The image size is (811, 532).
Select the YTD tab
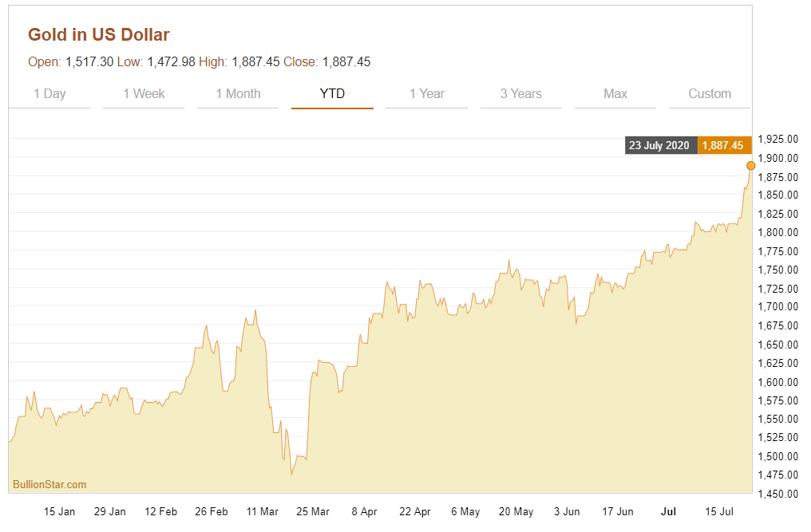[332, 94]
